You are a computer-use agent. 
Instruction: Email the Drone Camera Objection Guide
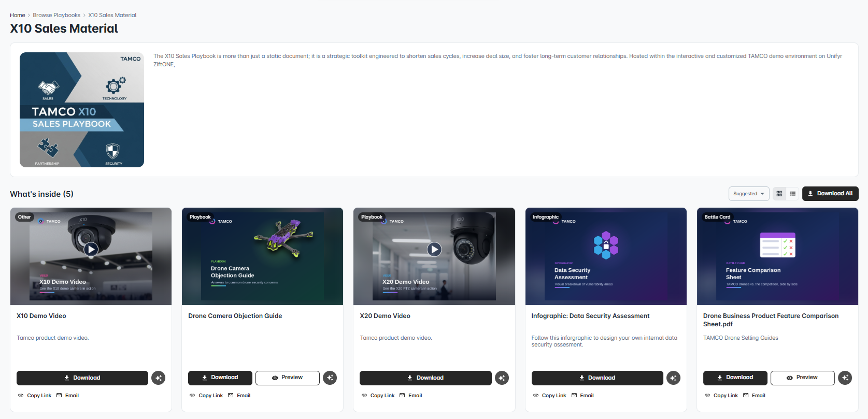pyautogui.click(x=239, y=396)
